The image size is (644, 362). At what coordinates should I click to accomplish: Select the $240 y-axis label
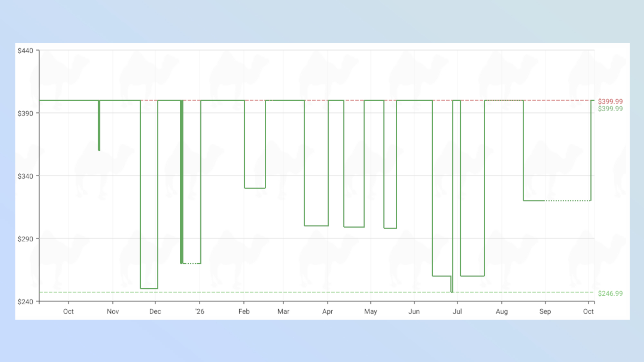[25, 302]
